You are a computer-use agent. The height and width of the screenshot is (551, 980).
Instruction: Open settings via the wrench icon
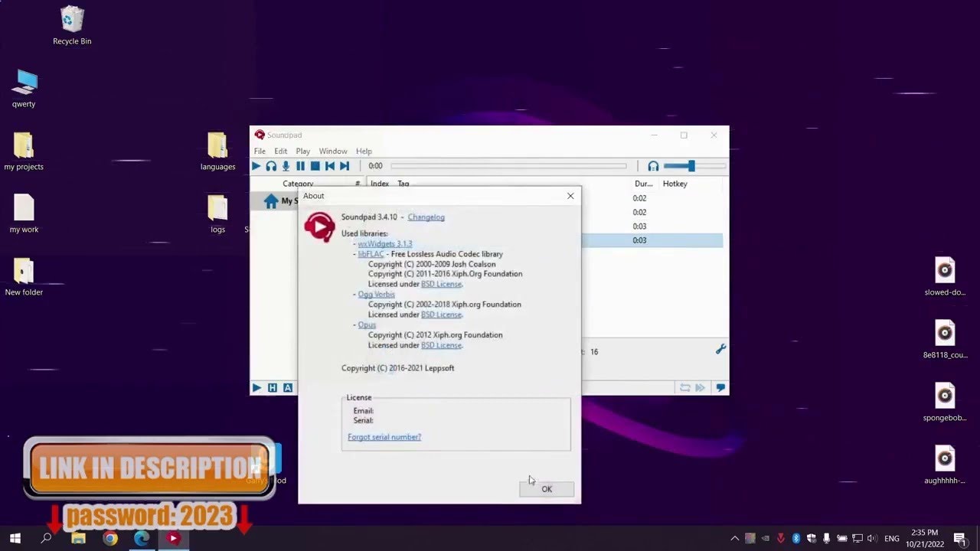[720, 350]
